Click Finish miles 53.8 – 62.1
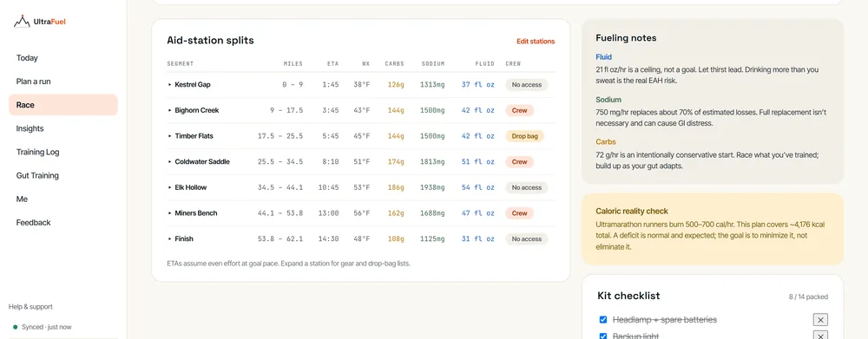The width and height of the screenshot is (868, 339). [280, 239]
